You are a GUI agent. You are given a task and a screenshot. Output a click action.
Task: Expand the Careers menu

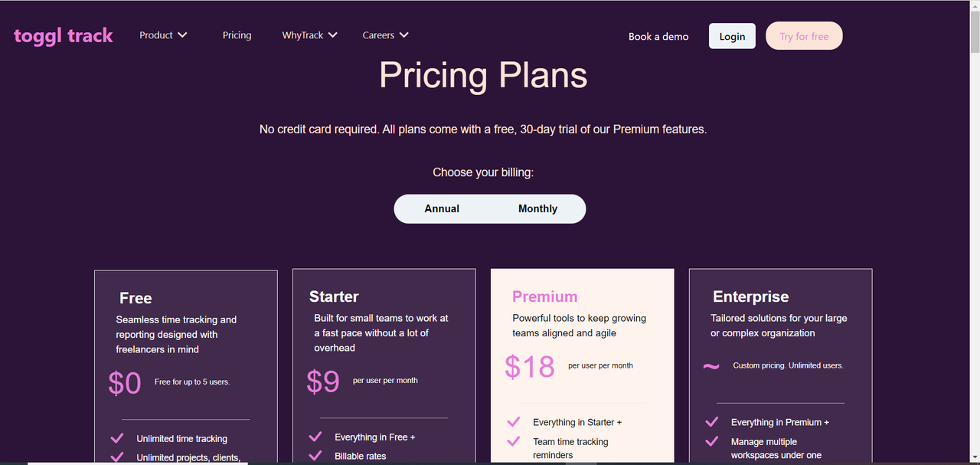385,35
